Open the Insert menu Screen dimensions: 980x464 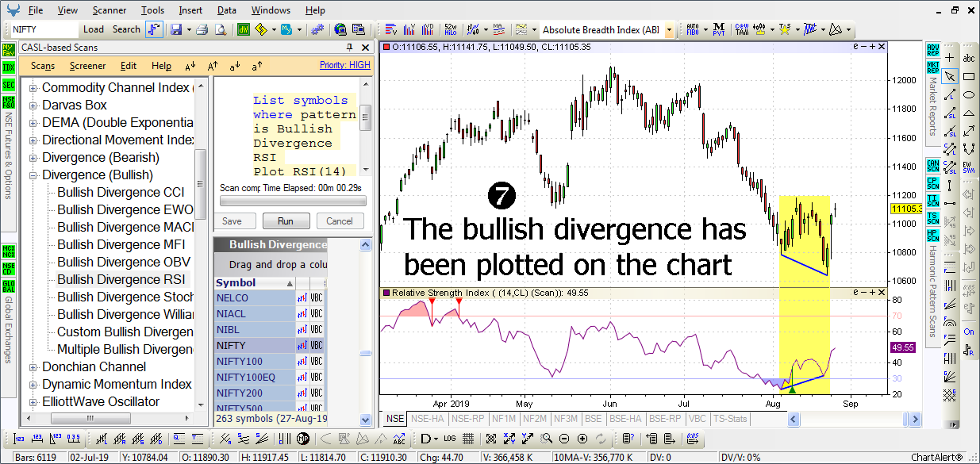click(x=190, y=10)
